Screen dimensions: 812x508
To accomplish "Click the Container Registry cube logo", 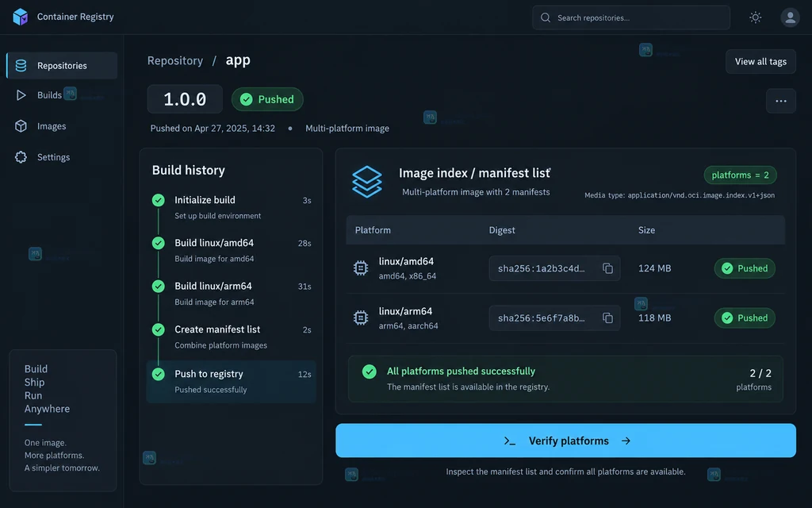I will (x=20, y=17).
